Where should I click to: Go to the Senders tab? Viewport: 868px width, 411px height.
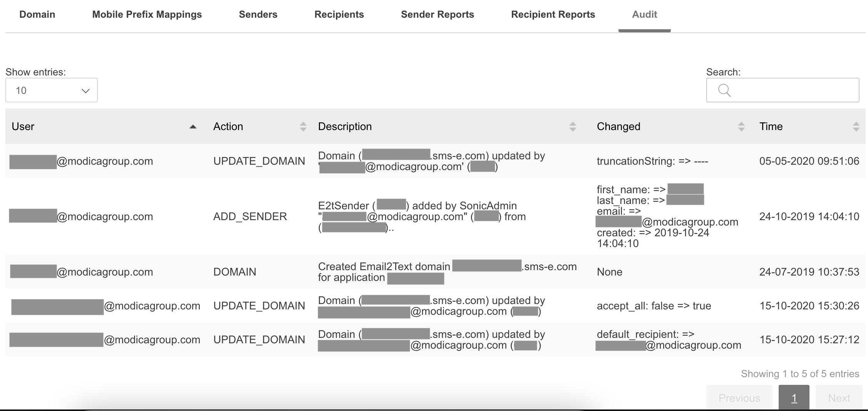[258, 15]
